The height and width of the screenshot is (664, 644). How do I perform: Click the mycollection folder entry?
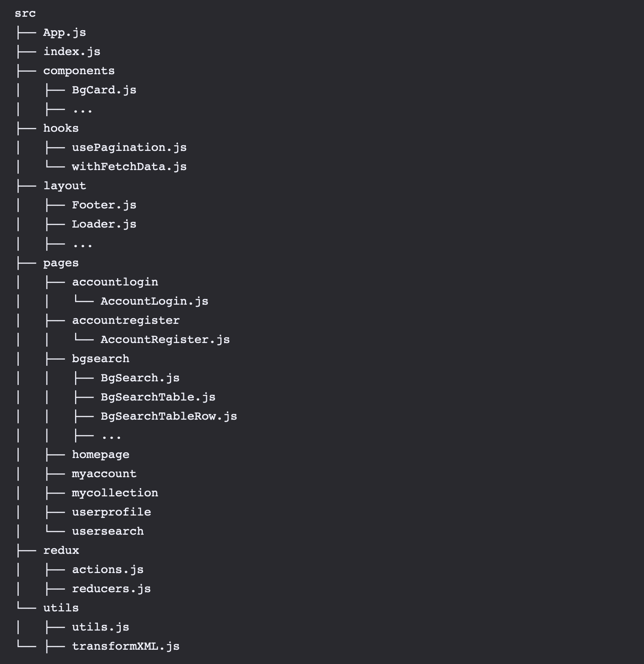point(115,493)
